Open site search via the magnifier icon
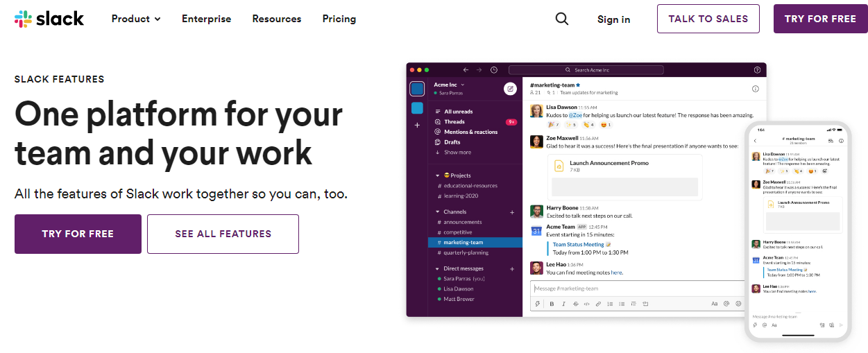This screenshot has width=868, height=353. [x=562, y=19]
